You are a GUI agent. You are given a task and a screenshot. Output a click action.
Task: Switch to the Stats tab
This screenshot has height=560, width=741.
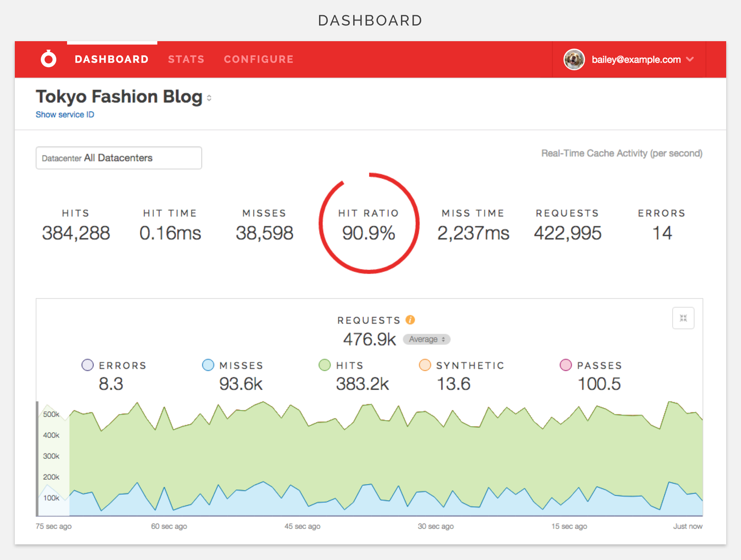186,59
